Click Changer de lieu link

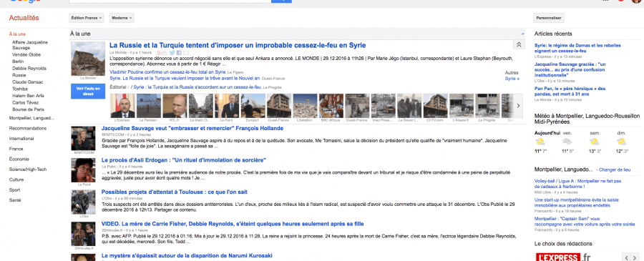[x=615, y=169]
